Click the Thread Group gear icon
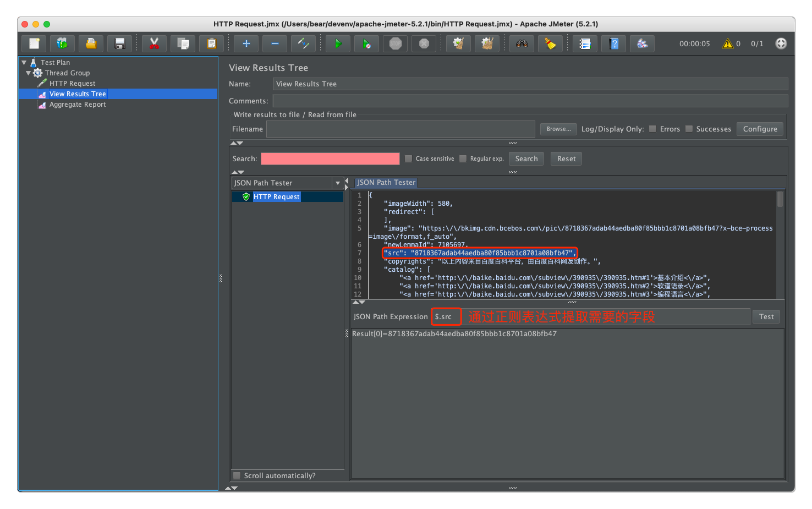The height and width of the screenshot is (509, 812). (38, 73)
